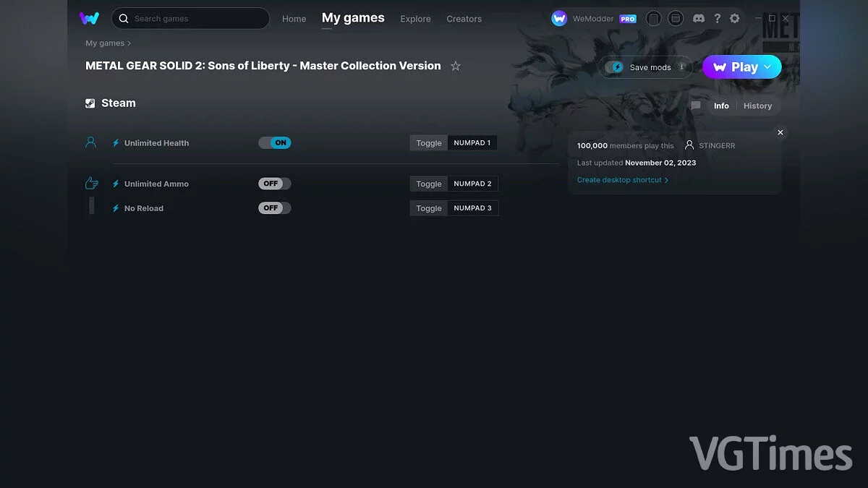Viewport: 868px width, 488px height.
Task: Click lightning icon beside No Reload
Action: coord(116,209)
